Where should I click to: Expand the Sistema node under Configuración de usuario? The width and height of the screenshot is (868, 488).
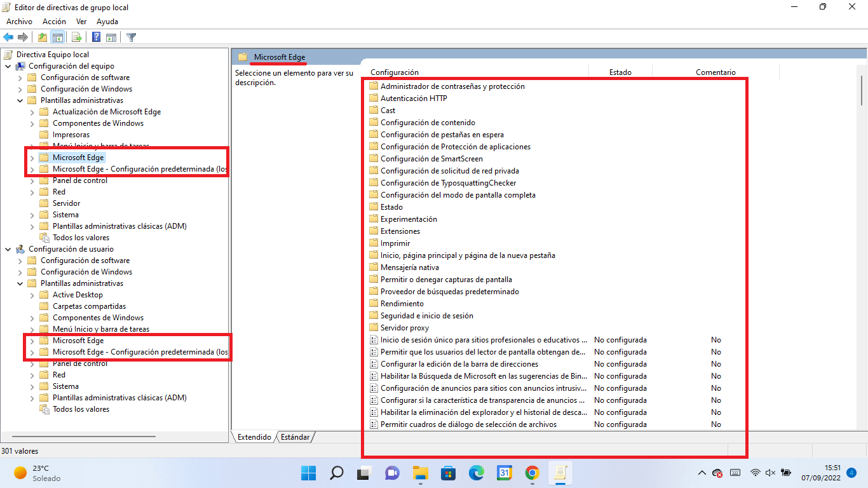[32, 386]
